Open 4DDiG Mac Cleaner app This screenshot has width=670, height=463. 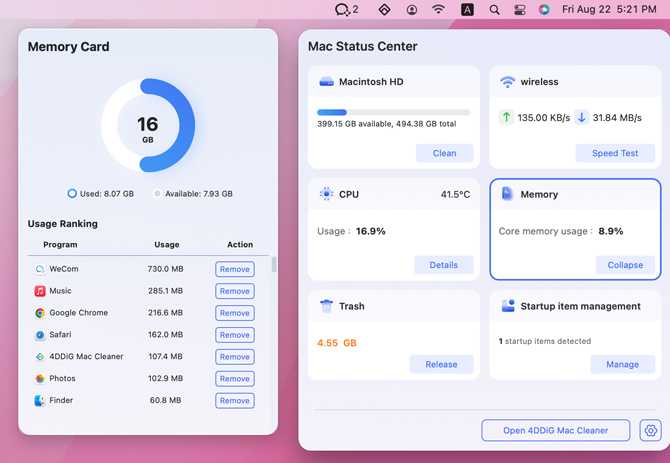click(x=555, y=430)
